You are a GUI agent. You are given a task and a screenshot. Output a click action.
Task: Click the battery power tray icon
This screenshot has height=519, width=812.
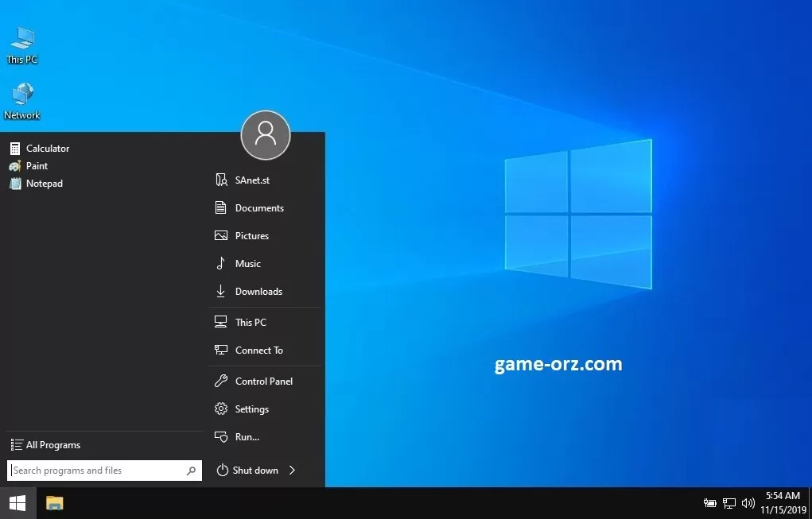pos(710,503)
